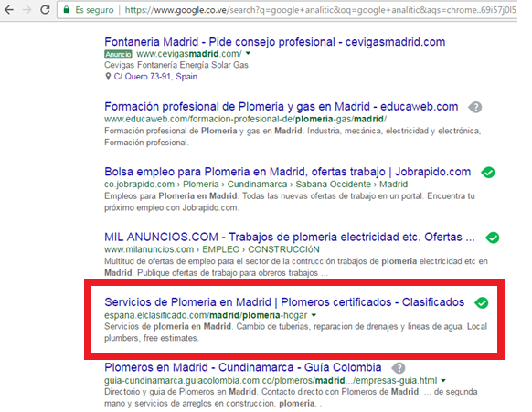Open Formación profesional de Plomeria educaweb link
This screenshot has height=412, width=532.
point(282,107)
